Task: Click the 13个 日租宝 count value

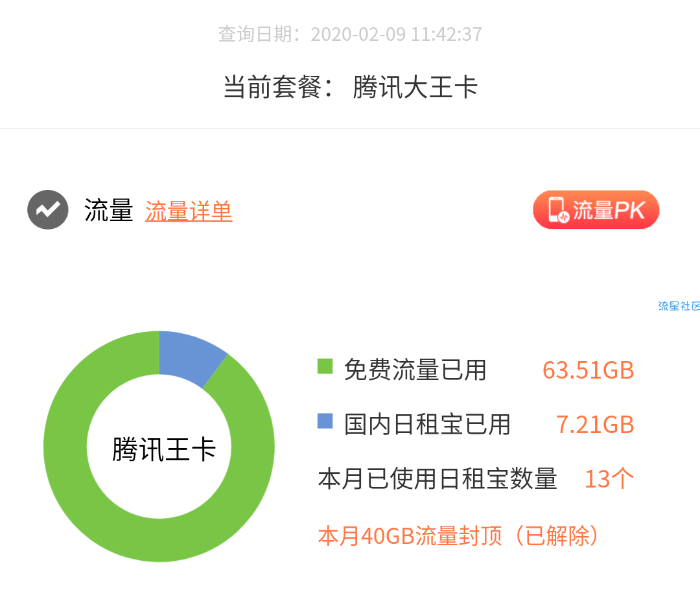Action: [x=609, y=479]
